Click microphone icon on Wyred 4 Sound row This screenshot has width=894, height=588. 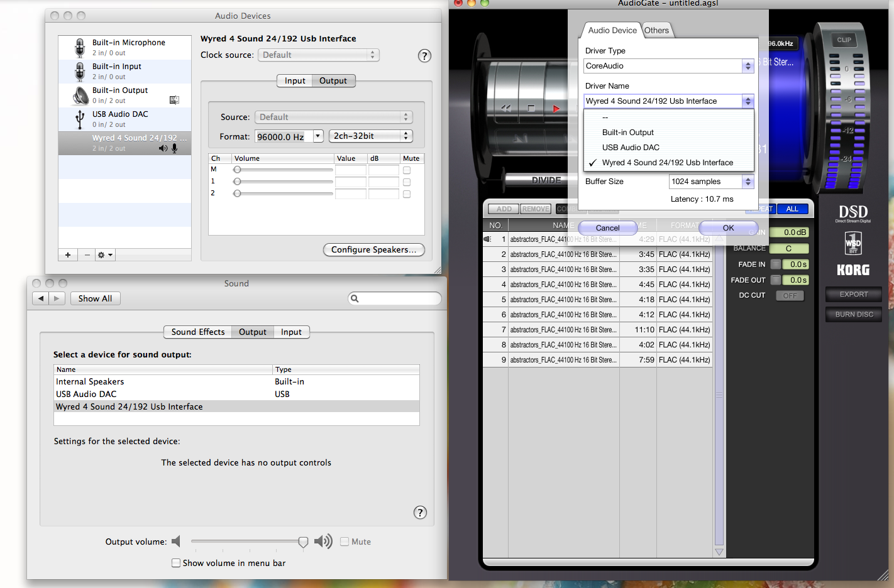(x=175, y=148)
